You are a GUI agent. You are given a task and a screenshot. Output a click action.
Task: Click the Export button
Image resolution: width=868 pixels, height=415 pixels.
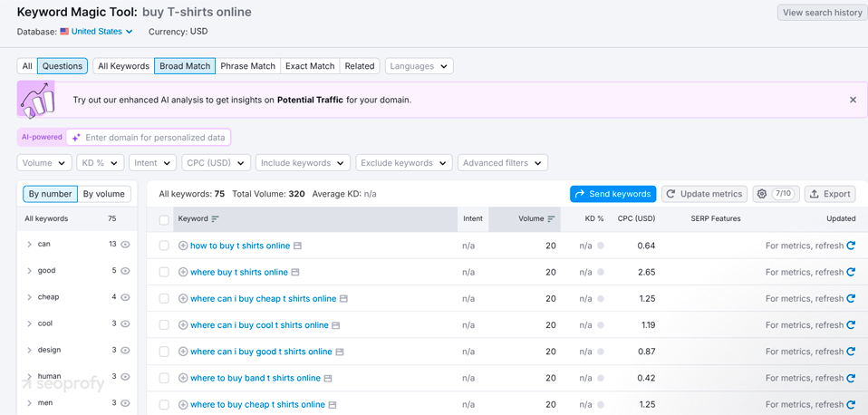pos(830,194)
